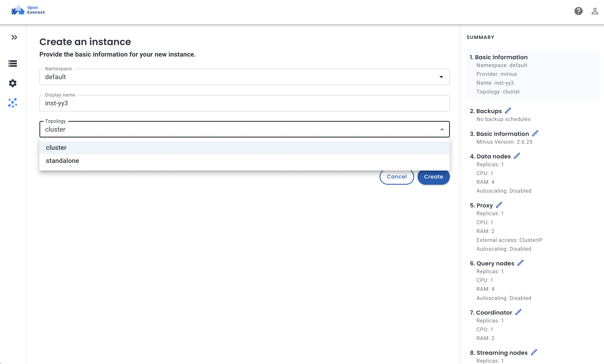This screenshot has width=604, height=364.
Task: Click the 5. Proxy heading
Action: [x=481, y=205]
